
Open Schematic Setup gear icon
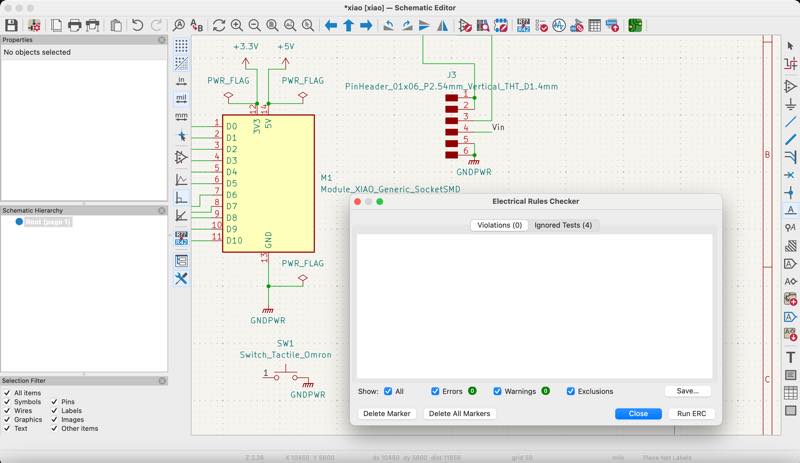[x=34, y=25]
